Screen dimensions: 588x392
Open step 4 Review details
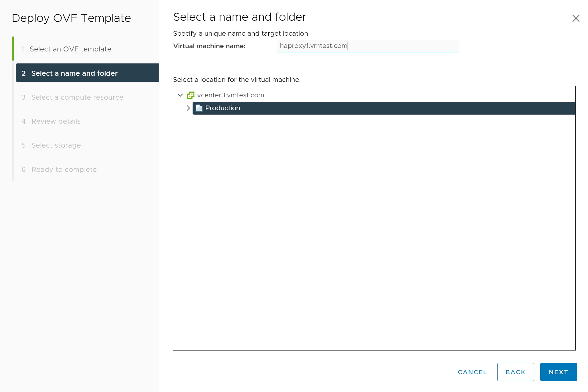[56, 121]
